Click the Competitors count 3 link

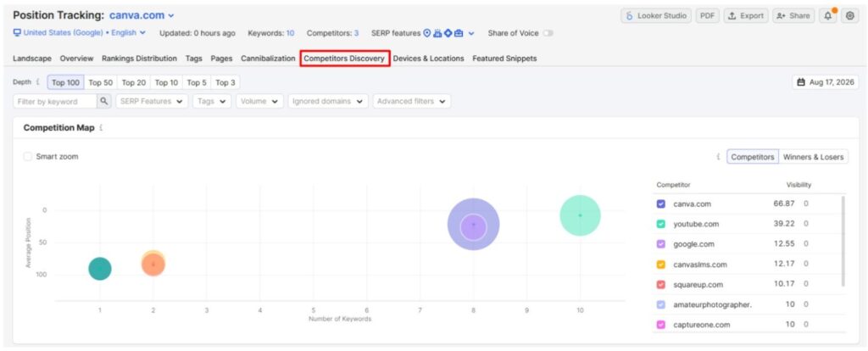357,33
